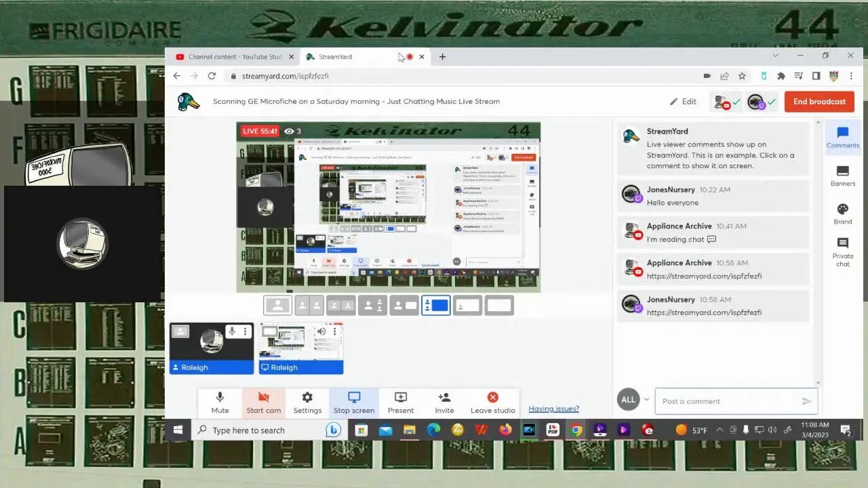Click the share page icon in address bar
Image resolution: width=868 pixels, height=488 pixels.
coord(724,76)
